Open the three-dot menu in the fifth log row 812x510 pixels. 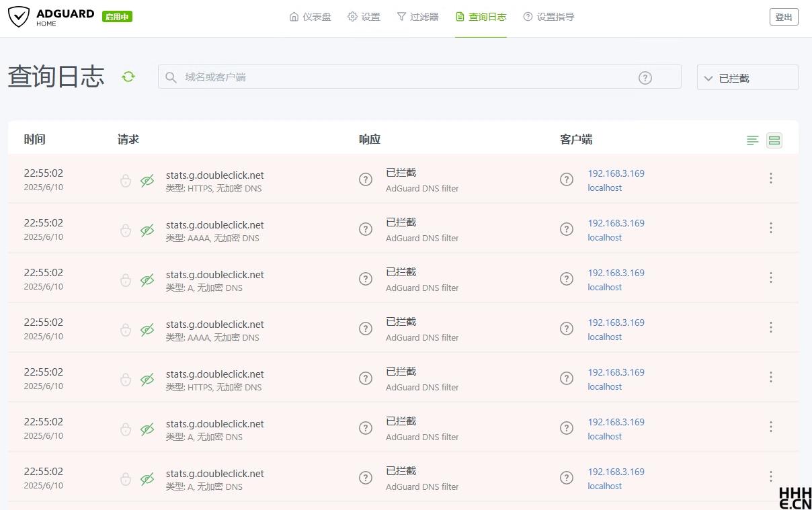click(771, 377)
